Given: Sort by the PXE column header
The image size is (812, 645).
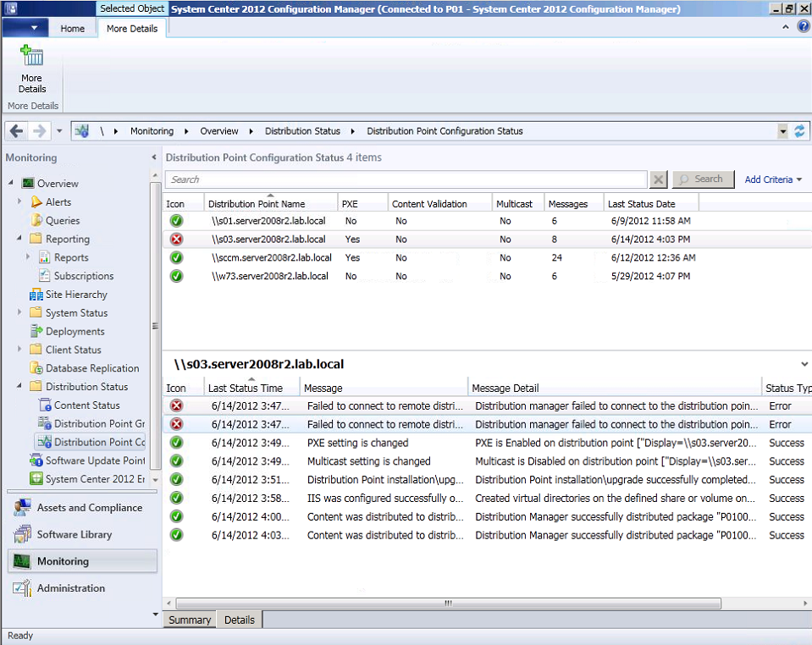Looking at the screenshot, I should pyautogui.click(x=362, y=203).
